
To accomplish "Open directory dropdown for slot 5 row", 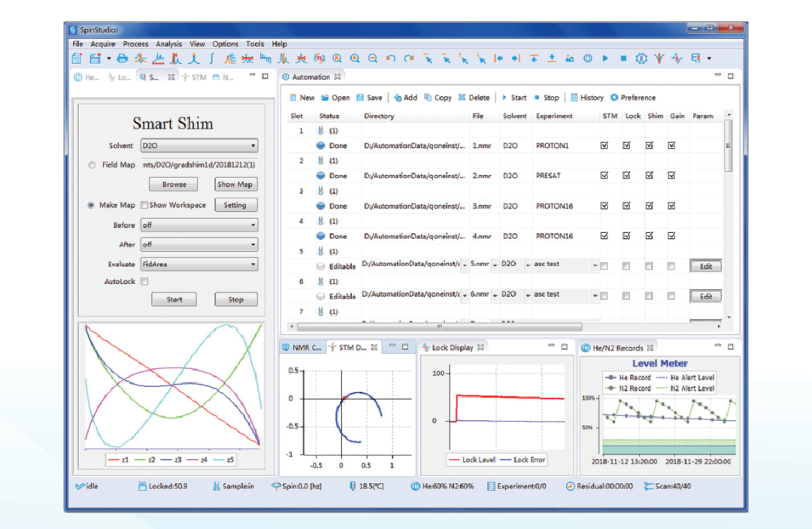I will pos(465,265).
